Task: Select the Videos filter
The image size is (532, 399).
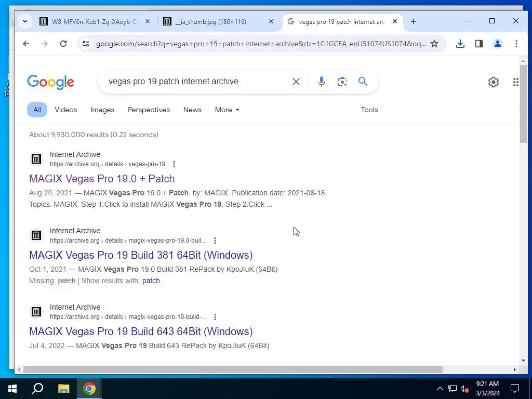Action: (x=66, y=110)
